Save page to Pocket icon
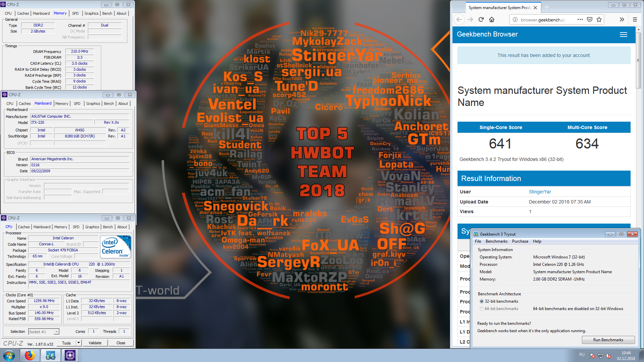644x362 pixels. (590, 19)
